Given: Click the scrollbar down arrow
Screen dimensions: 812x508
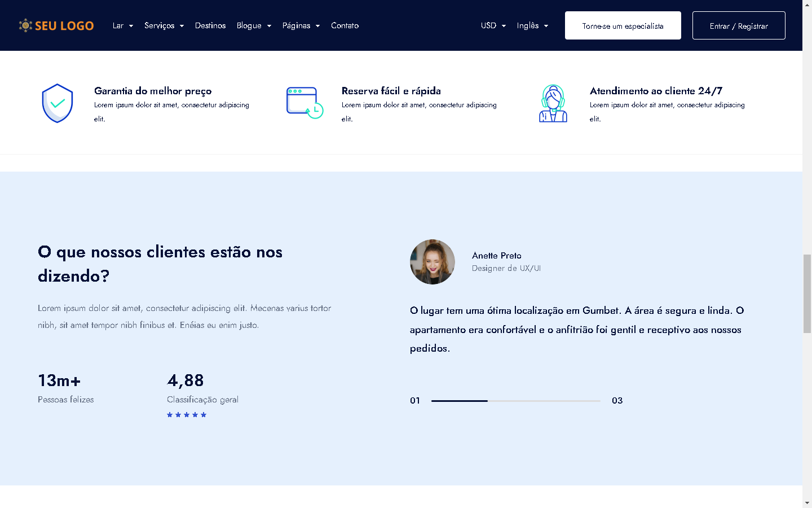Looking at the screenshot, I should pos(807,502).
